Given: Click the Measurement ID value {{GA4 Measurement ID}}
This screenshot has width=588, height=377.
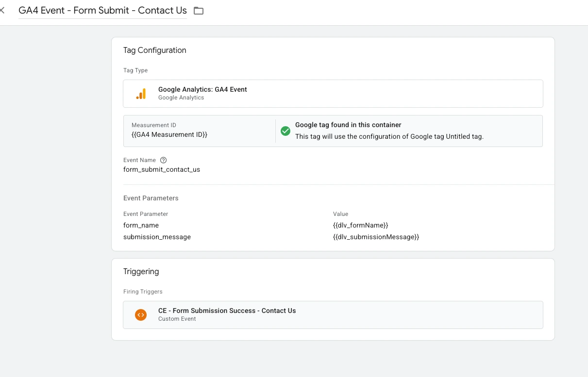Looking at the screenshot, I should (x=169, y=135).
